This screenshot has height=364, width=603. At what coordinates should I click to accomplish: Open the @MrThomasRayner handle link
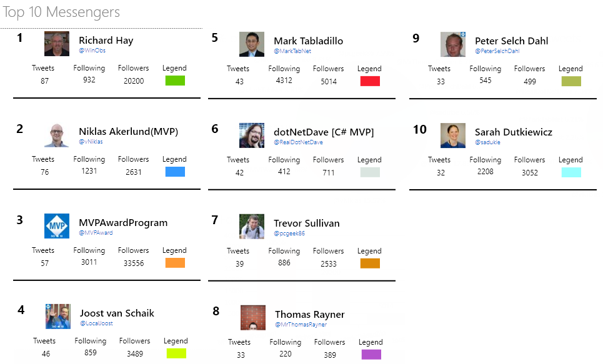(x=301, y=325)
